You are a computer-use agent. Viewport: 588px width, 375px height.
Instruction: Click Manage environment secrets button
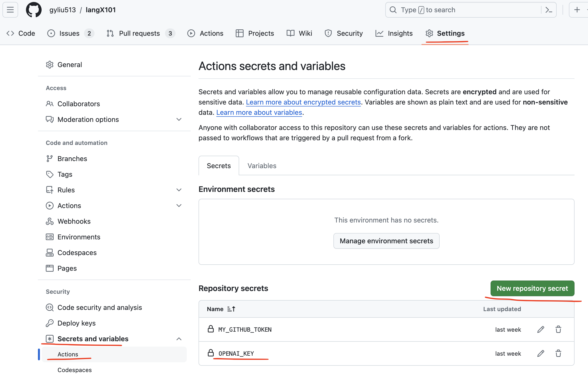(387, 241)
